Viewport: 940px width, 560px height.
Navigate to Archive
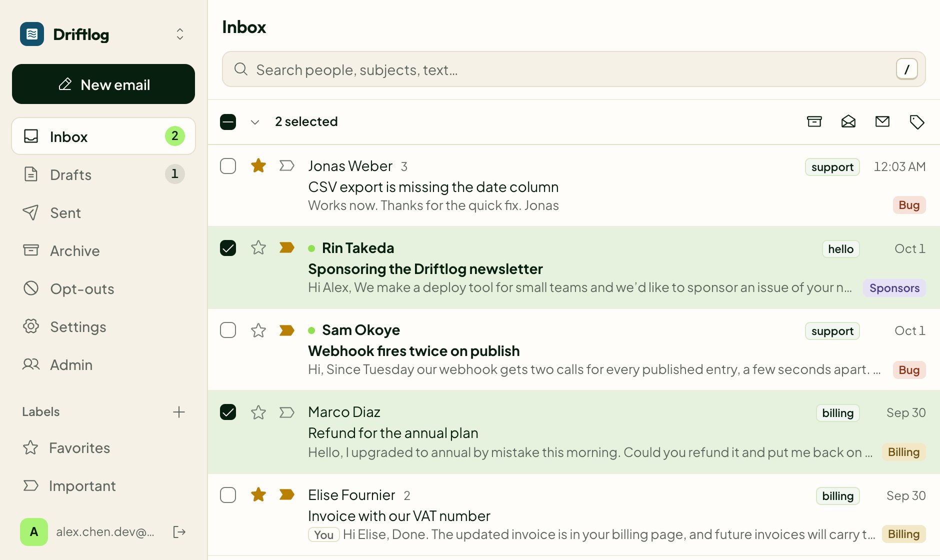point(103,250)
